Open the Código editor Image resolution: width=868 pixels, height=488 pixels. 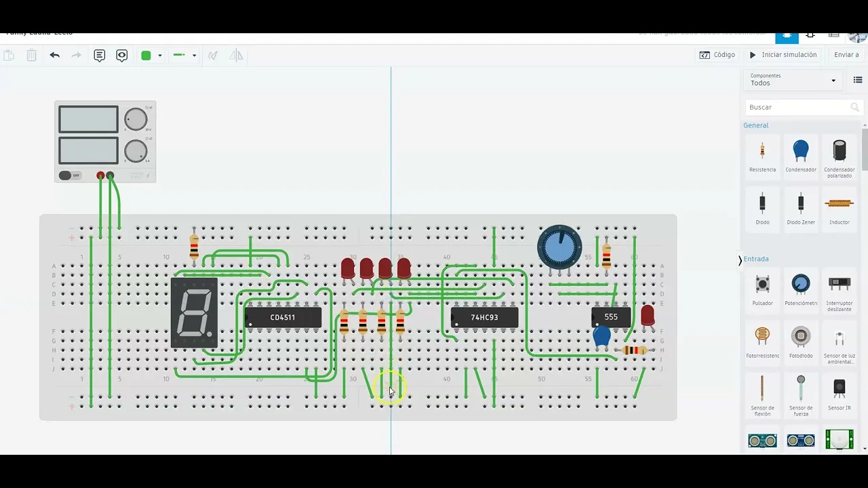pos(717,55)
